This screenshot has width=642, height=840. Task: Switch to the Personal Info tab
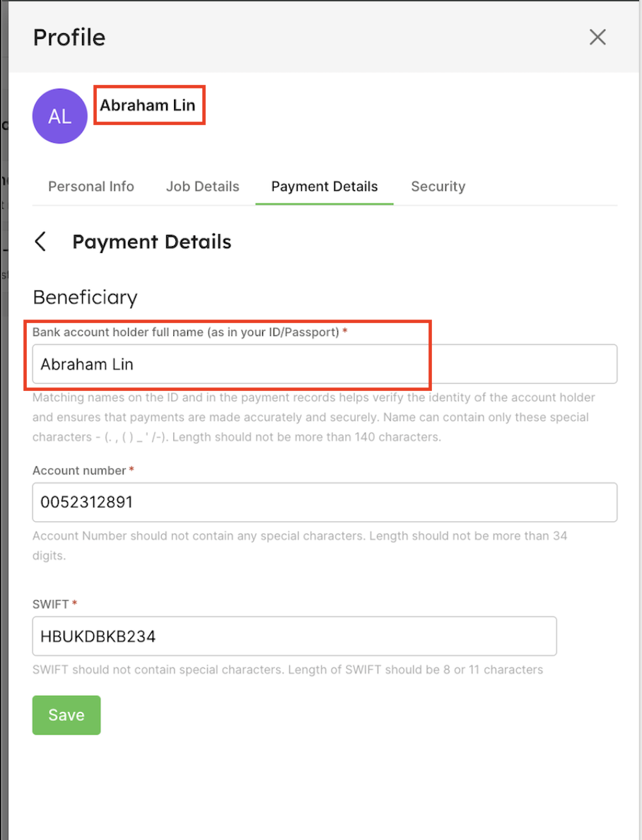(x=91, y=187)
